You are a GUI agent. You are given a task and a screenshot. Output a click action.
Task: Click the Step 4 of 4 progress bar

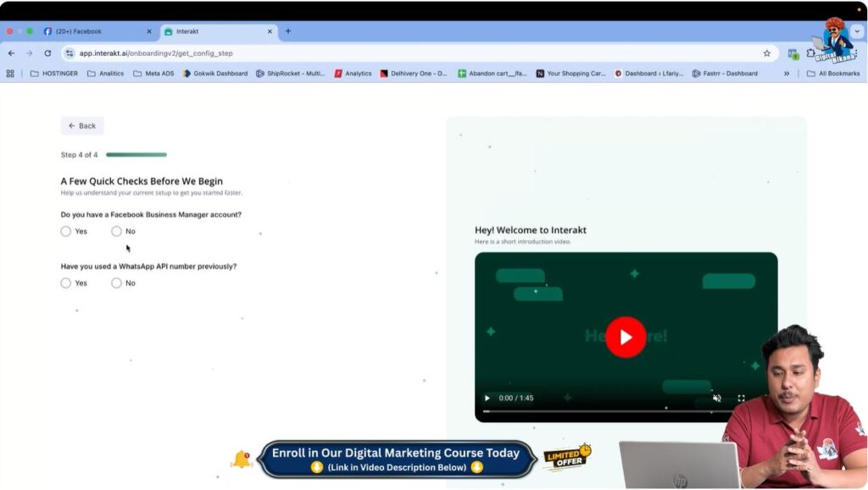136,154
